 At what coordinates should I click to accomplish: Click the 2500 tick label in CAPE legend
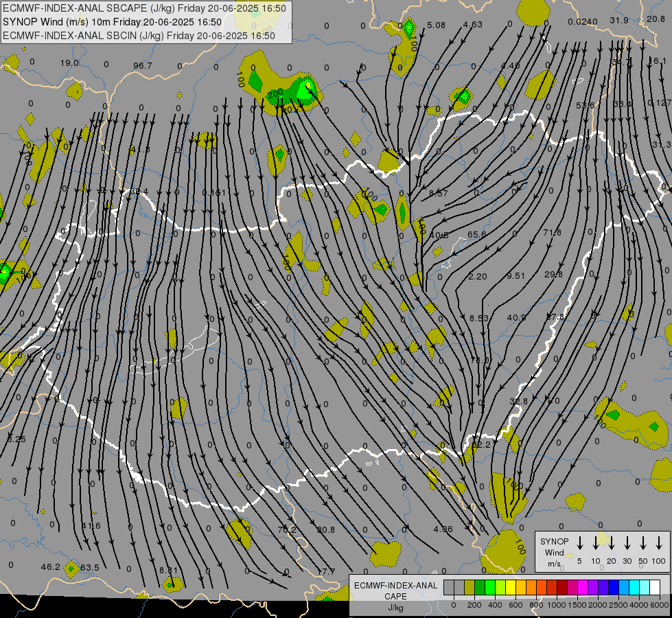(x=618, y=605)
